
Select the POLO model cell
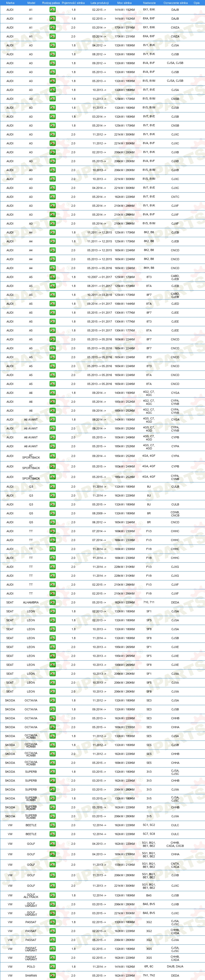[x=31, y=966]
